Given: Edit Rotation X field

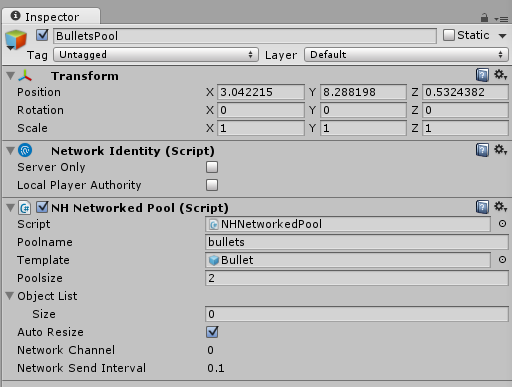Looking at the screenshot, I should pyautogui.click(x=261, y=110).
